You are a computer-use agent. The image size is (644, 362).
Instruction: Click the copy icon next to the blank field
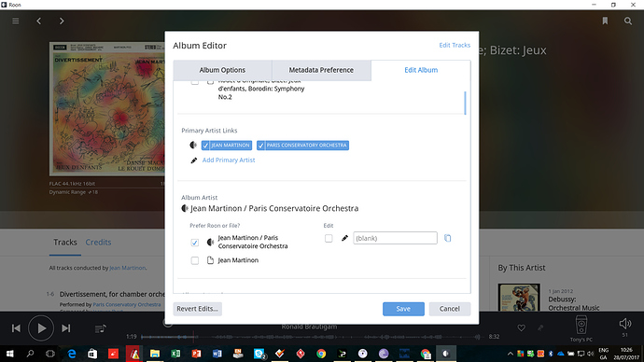(x=448, y=238)
